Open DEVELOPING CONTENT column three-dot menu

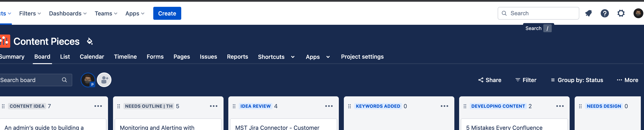tap(560, 106)
